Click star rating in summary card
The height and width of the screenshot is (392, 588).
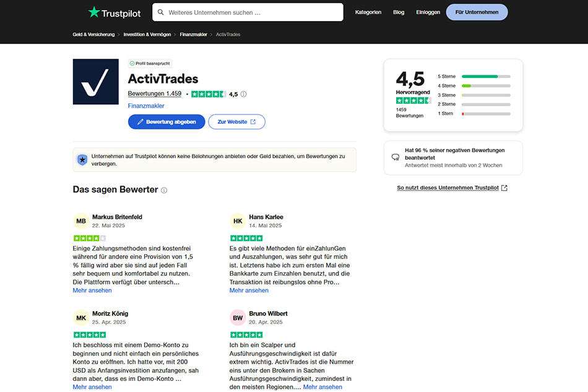point(413,100)
